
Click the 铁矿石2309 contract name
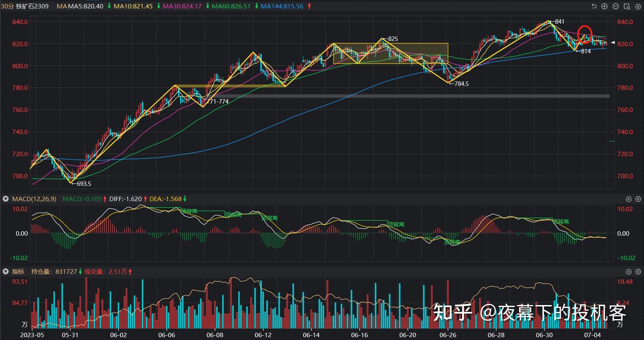click(x=33, y=6)
